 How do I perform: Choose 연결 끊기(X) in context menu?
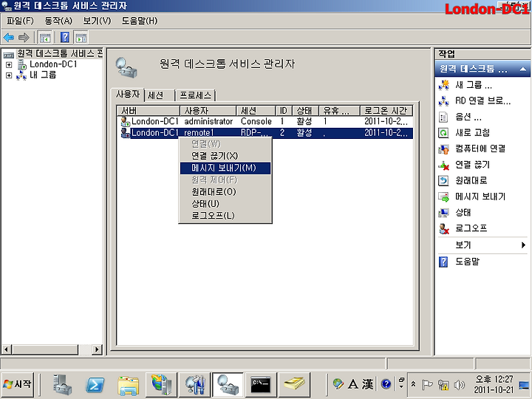click(225, 156)
